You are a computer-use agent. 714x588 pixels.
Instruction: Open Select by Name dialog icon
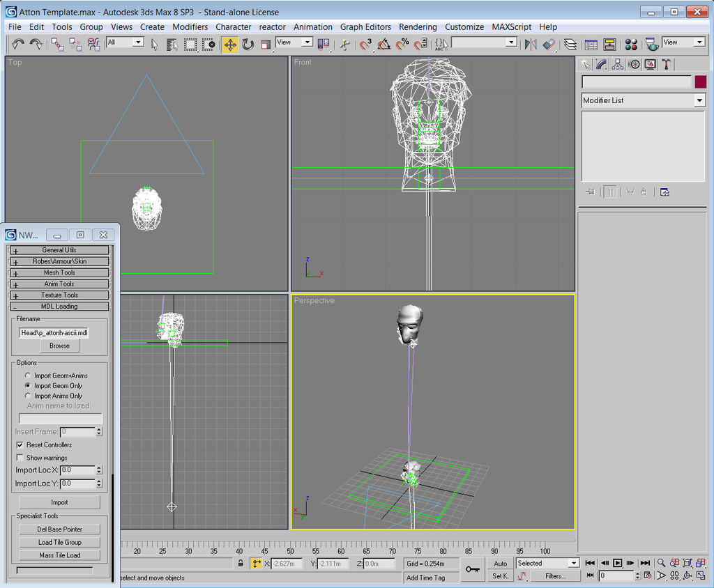pos(172,44)
